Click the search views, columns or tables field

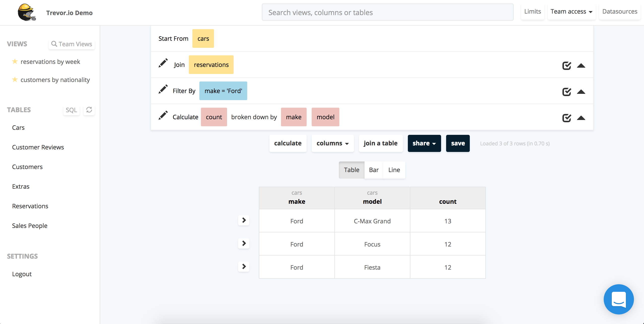[387, 12]
